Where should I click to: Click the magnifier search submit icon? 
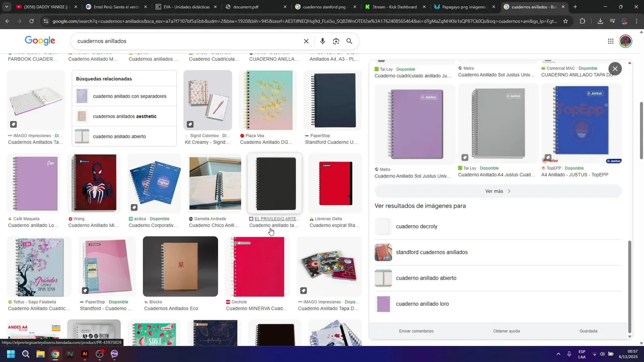[x=349, y=41]
